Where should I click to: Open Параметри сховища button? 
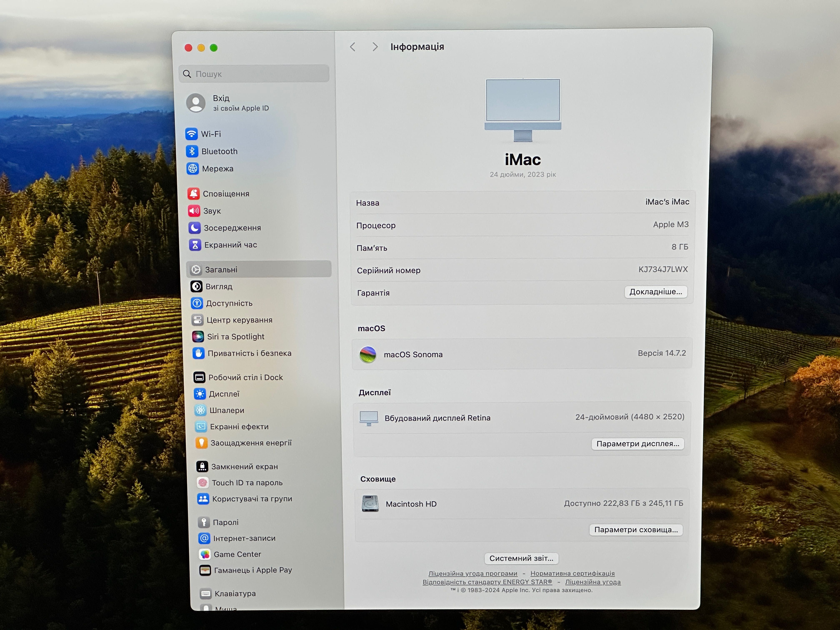pos(636,530)
